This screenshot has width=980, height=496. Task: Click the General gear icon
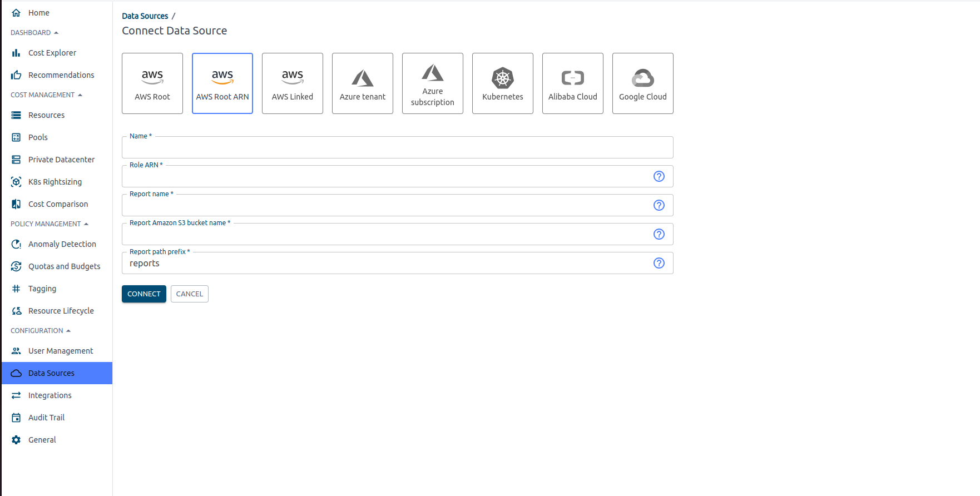click(x=16, y=440)
